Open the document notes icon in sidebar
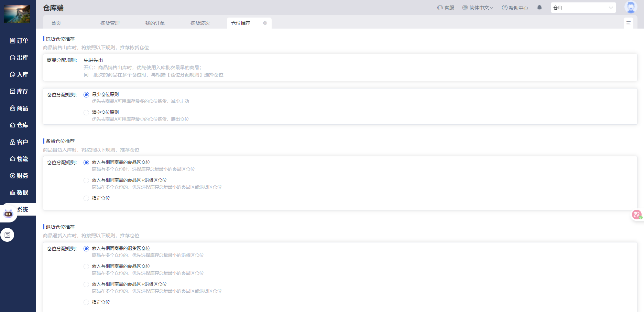Screen dimensions: 644x312 pos(7,235)
